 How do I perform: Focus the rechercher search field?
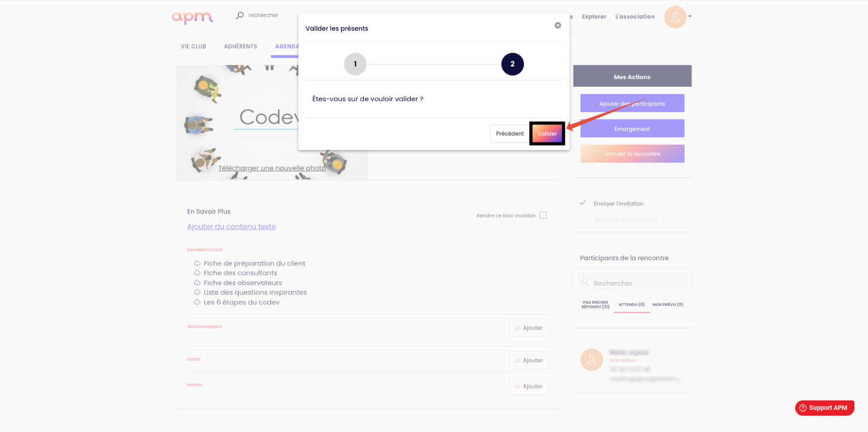[x=263, y=15]
